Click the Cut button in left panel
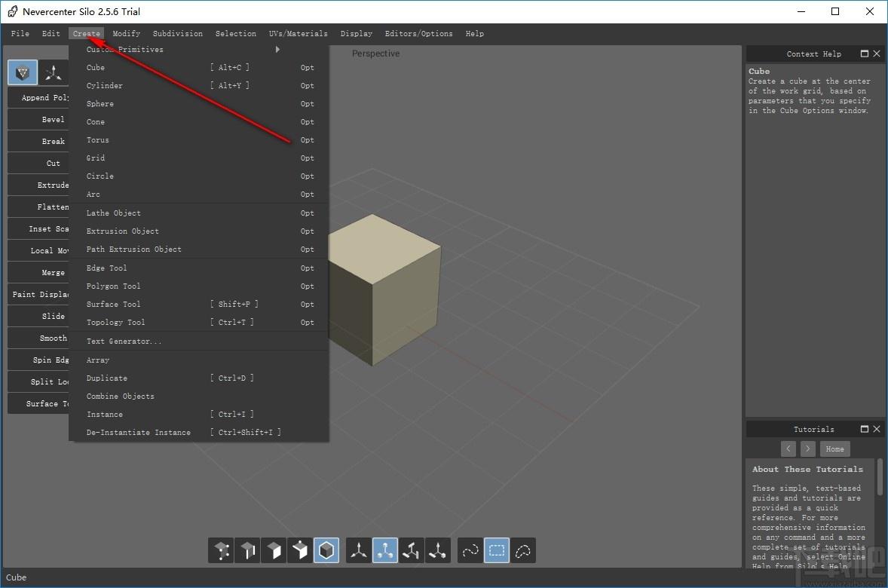Image resolution: width=888 pixels, height=588 pixels. tap(38, 163)
